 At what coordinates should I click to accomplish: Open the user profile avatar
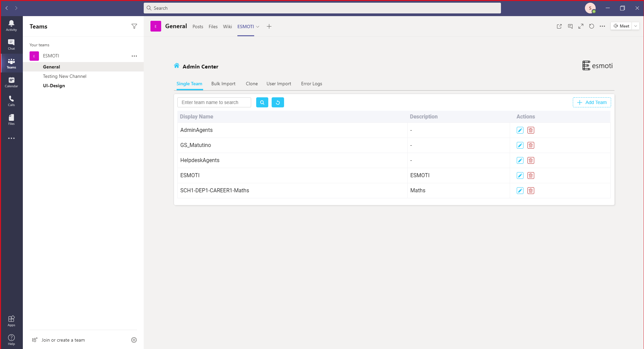tap(590, 8)
